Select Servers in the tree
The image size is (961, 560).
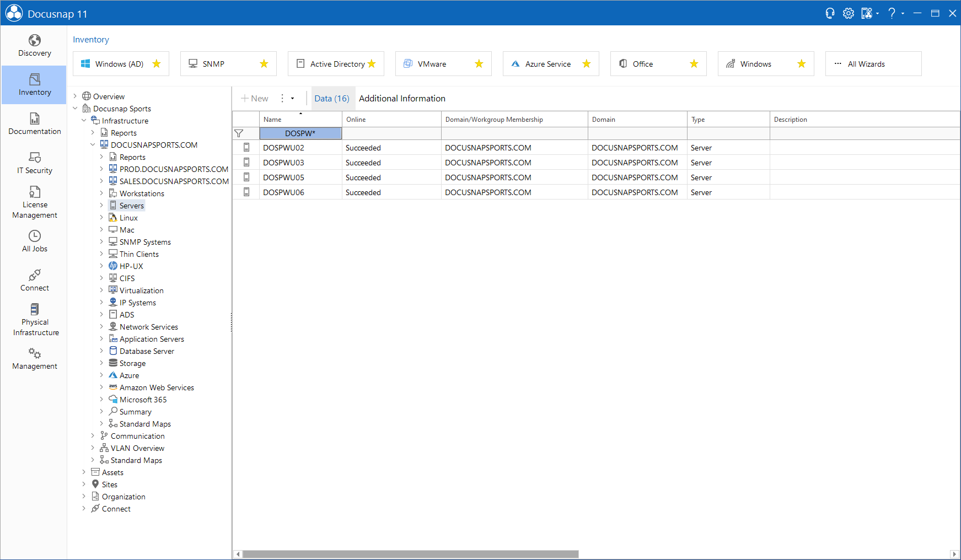pos(131,206)
